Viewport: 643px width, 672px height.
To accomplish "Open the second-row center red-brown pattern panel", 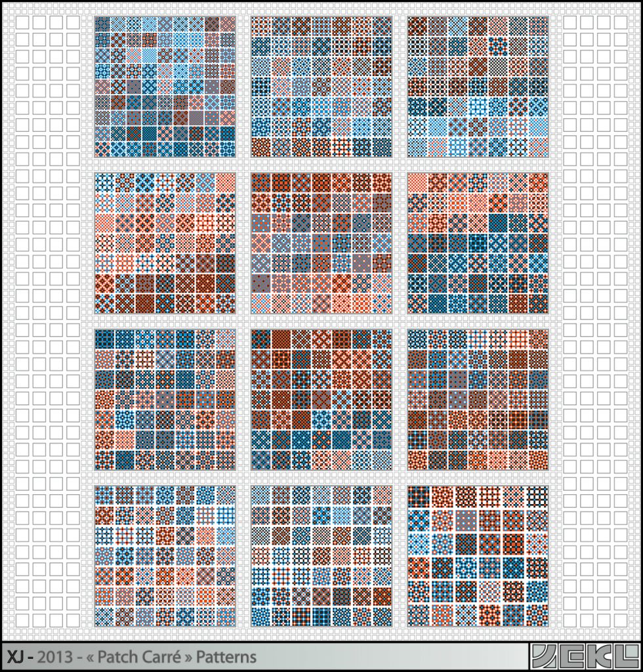I will pyautogui.click(x=321, y=243).
